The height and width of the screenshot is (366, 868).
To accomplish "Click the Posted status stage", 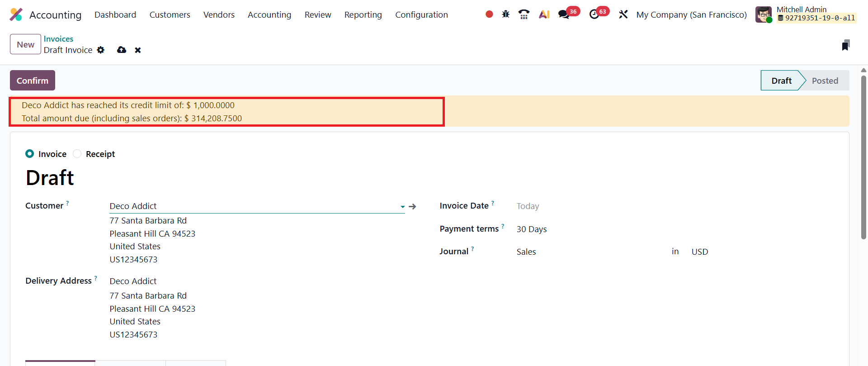I will click(825, 81).
